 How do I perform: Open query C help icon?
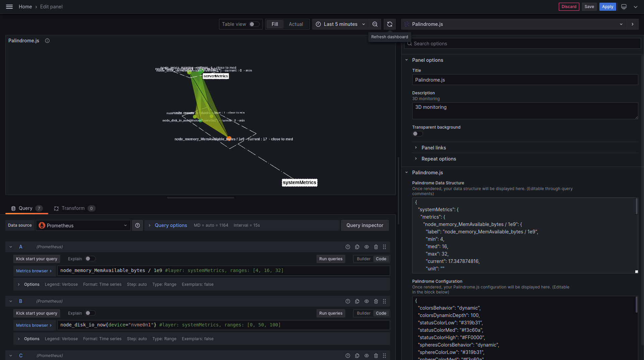[348, 356]
